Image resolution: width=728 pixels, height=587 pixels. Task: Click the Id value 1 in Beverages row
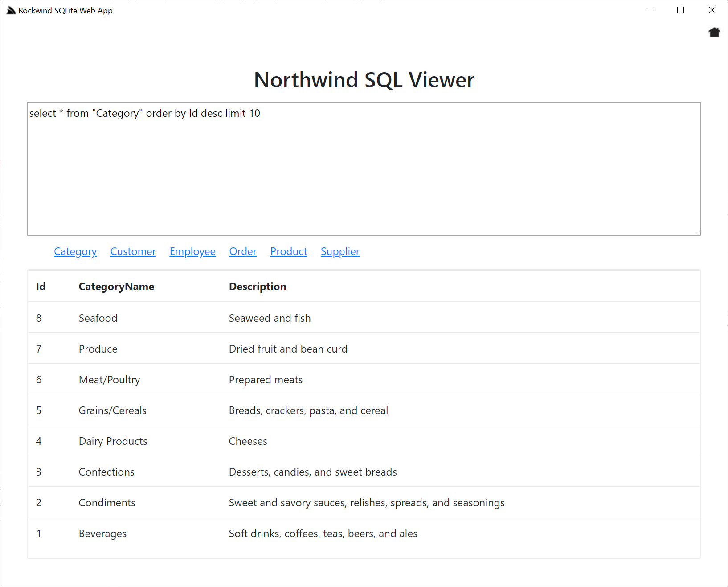click(39, 534)
